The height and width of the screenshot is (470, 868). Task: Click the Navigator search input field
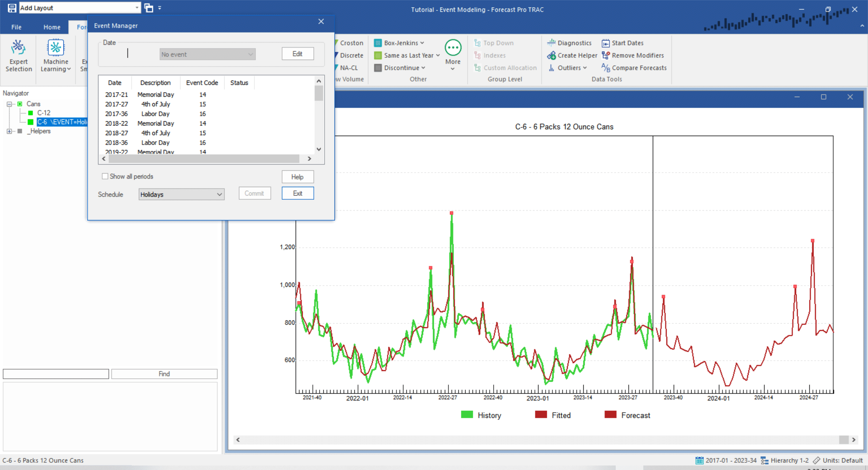[56, 374]
